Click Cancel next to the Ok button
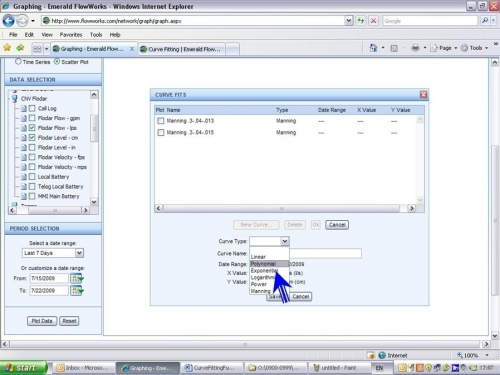Screen dimensions: 500x375 (x=337, y=225)
